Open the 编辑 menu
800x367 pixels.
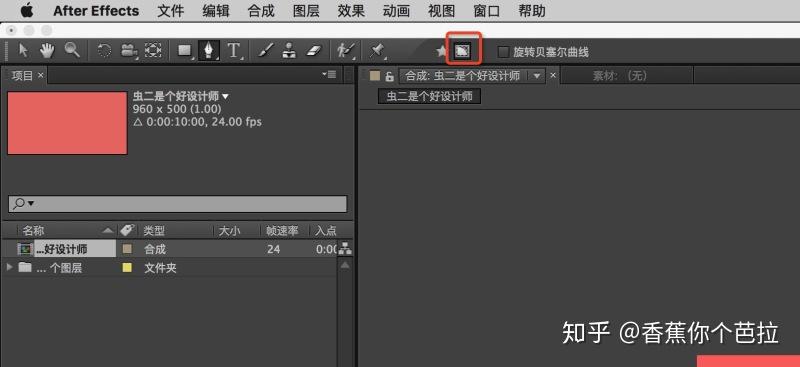216,11
